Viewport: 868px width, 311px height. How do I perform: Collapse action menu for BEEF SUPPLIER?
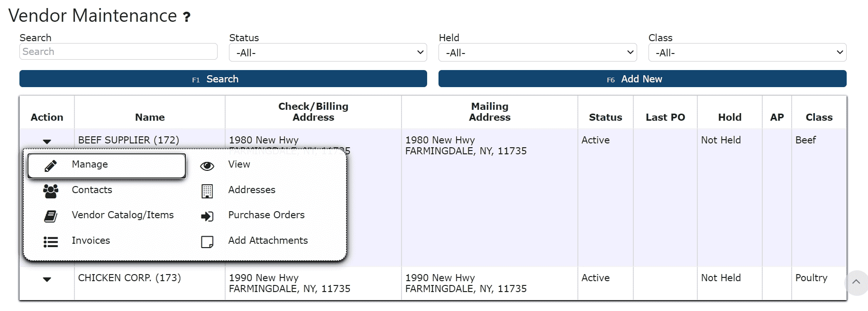[47, 142]
